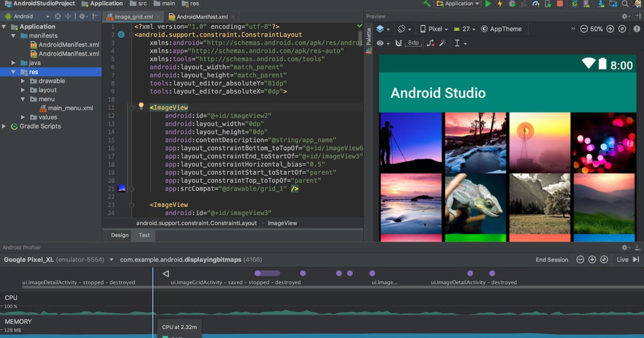Select the Debug app icon
Screen dimensions: 644x338
pos(511,5)
